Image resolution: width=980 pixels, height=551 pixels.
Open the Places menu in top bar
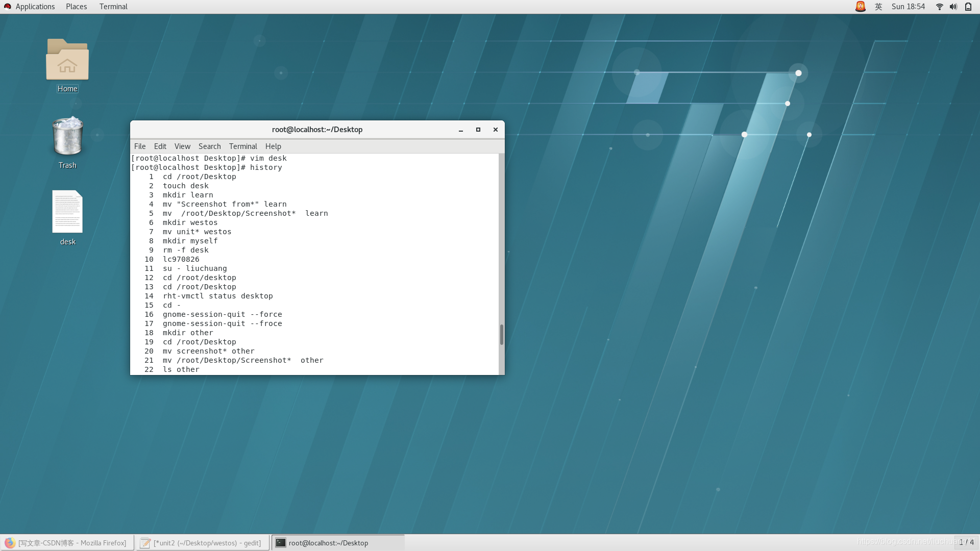77,7
